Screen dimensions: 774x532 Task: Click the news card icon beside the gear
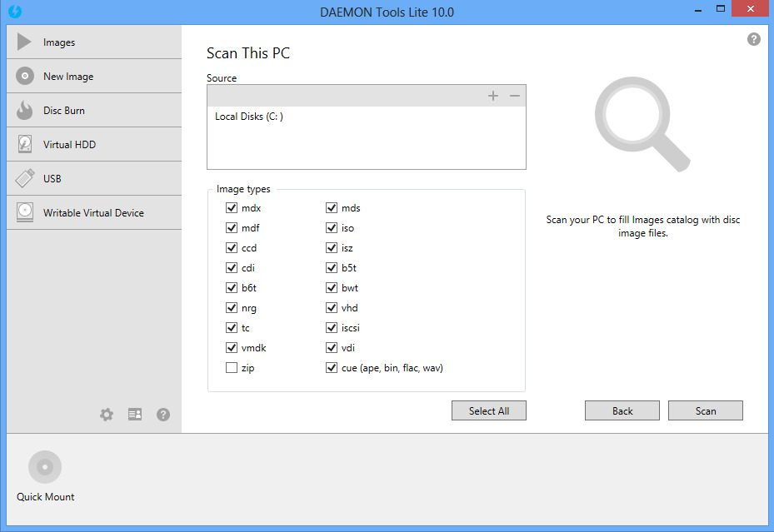tap(135, 415)
